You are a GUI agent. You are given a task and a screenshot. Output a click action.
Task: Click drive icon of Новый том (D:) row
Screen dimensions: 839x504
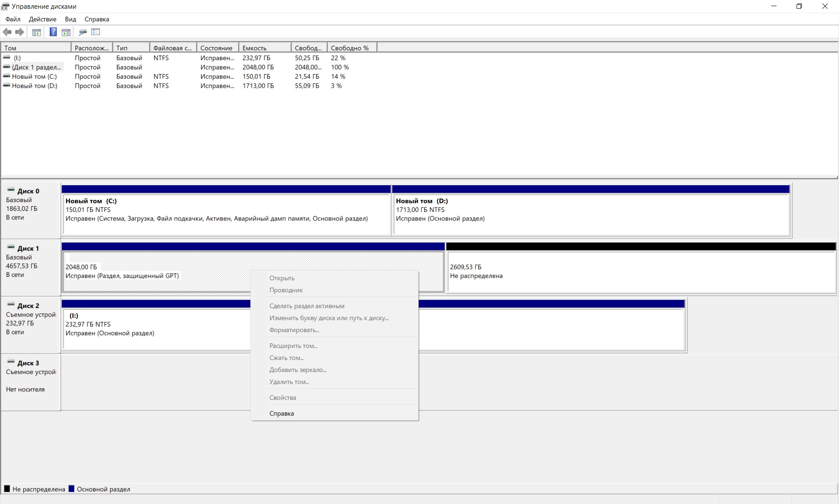(7, 86)
